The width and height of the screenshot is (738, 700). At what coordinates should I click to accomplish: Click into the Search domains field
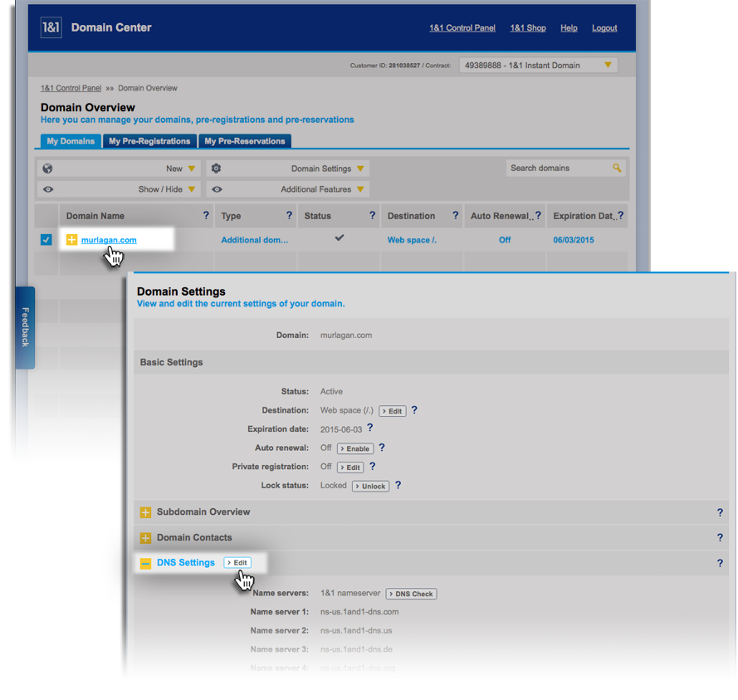tap(560, 168)
